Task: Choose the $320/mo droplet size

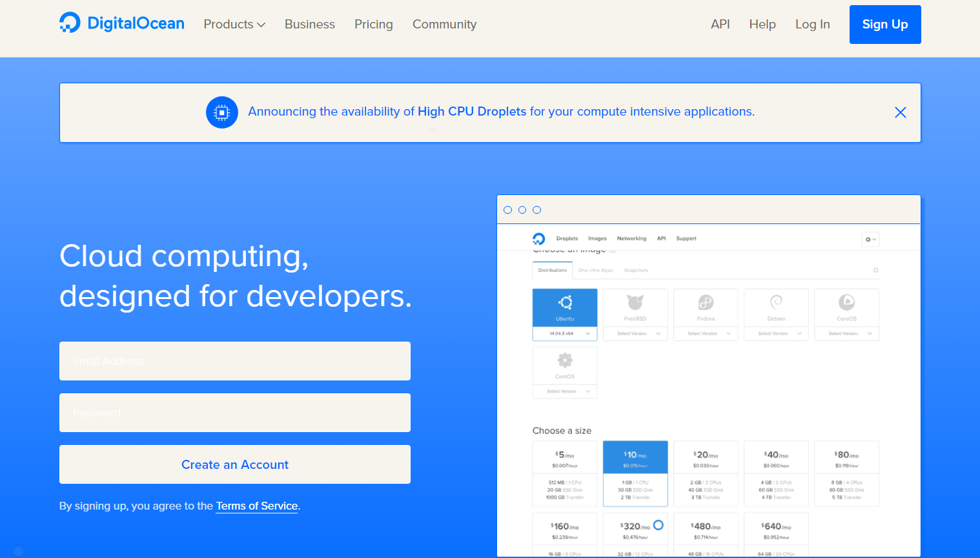Action: pos(635,534)
